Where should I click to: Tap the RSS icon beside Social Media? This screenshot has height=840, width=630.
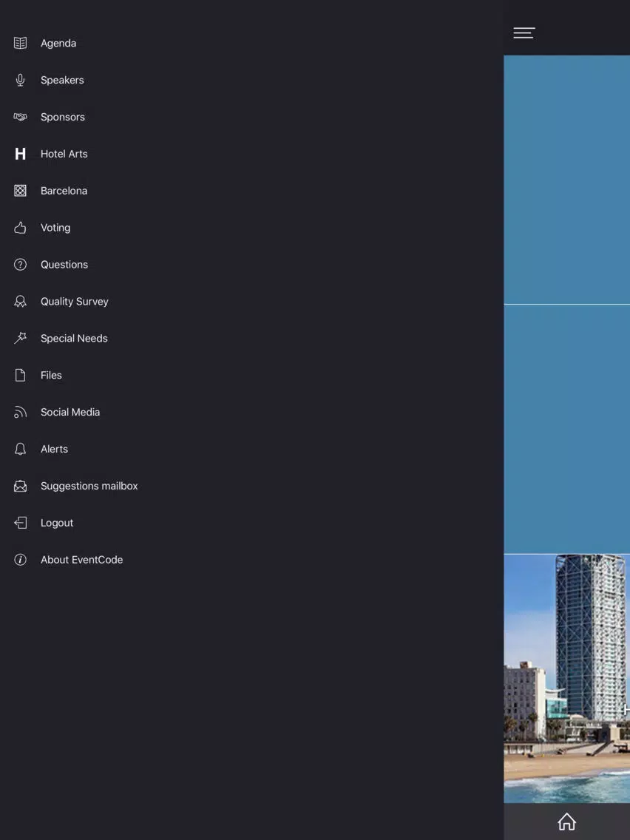pyautogui.click(x=20, y=412)
